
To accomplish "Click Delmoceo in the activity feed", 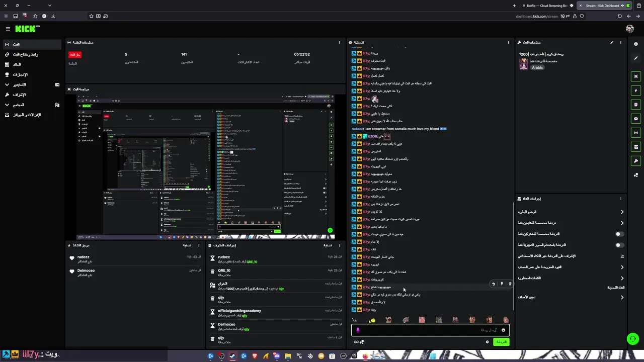I will click(86, 270).
